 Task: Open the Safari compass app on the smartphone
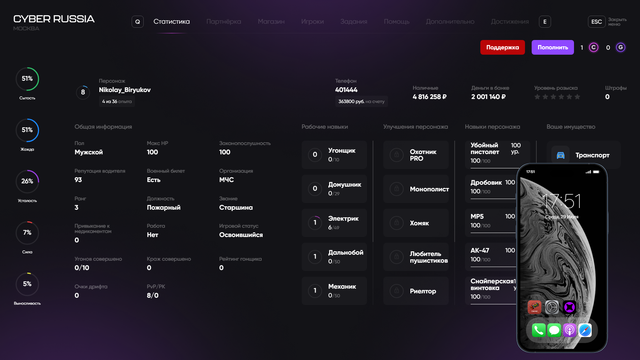pos(585,330)
